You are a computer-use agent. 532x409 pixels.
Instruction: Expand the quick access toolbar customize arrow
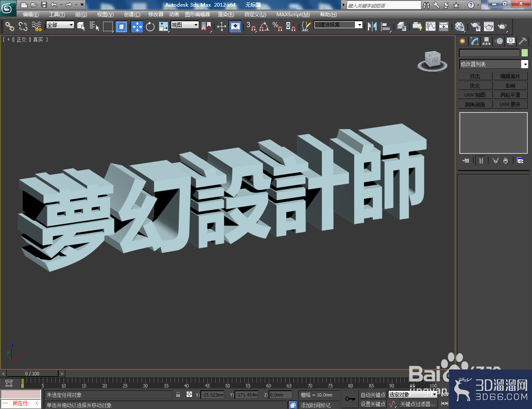82,5
